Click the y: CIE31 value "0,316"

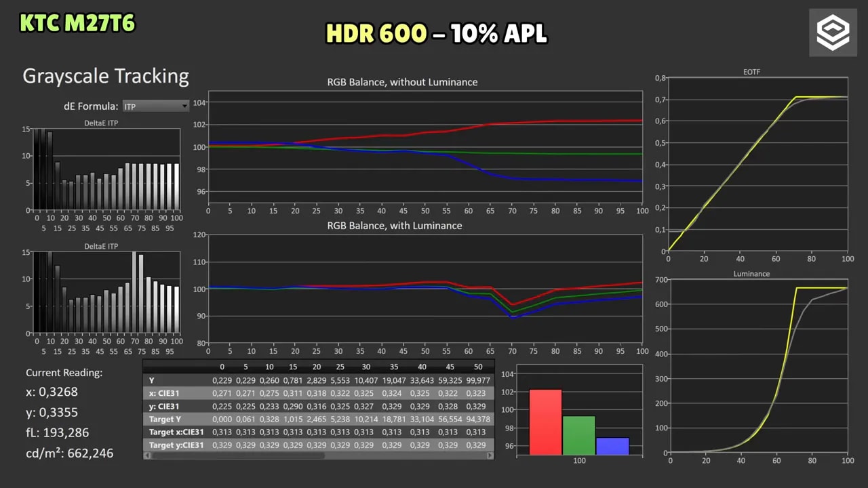[x=317, y=406]
